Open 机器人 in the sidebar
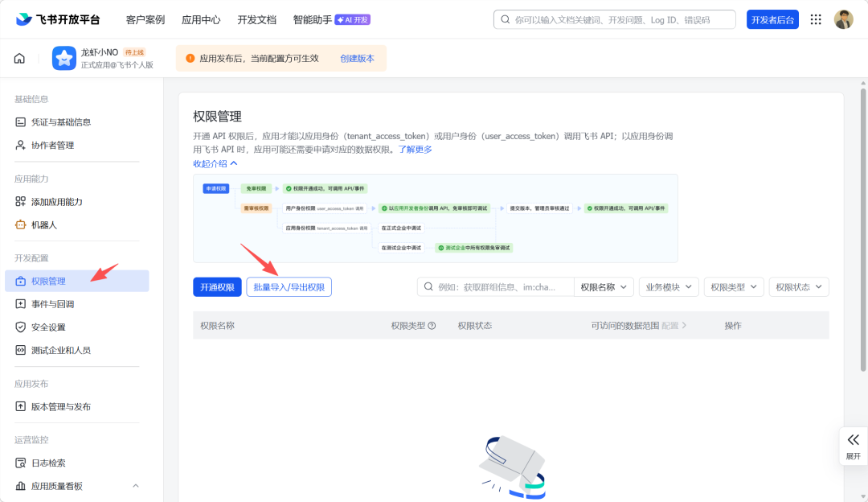868x502 pixels. coord(44,224)
